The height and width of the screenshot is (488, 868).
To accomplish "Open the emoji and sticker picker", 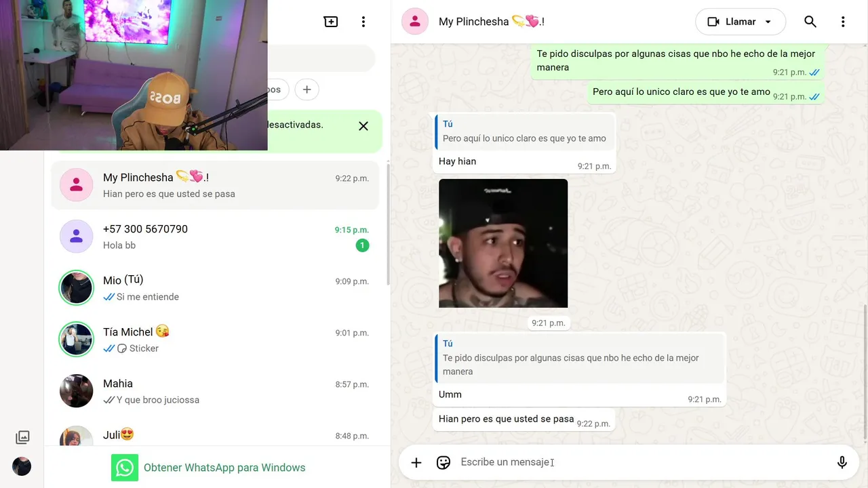I will pyautogui.click(x=443, y=462).
